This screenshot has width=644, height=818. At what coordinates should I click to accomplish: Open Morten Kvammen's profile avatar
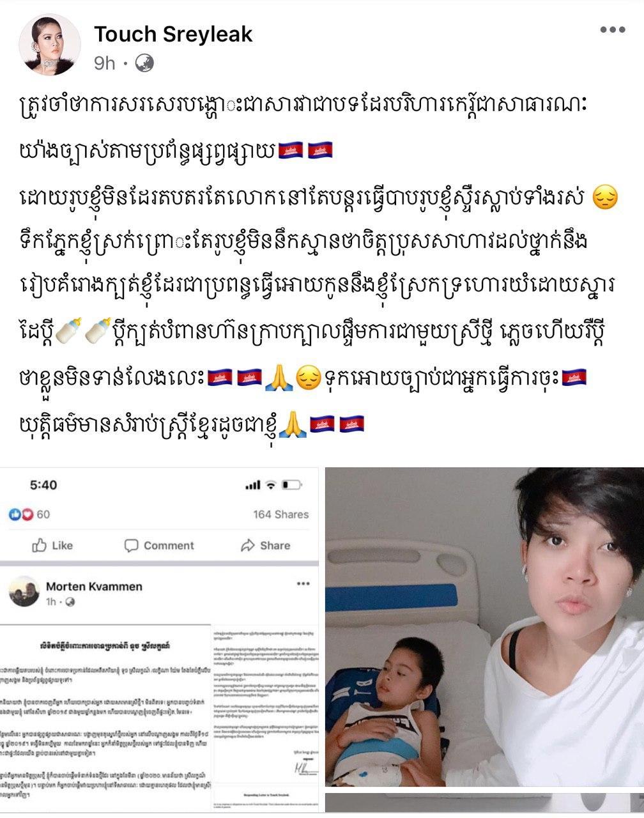pyautogui.click(x=24, y=592)
